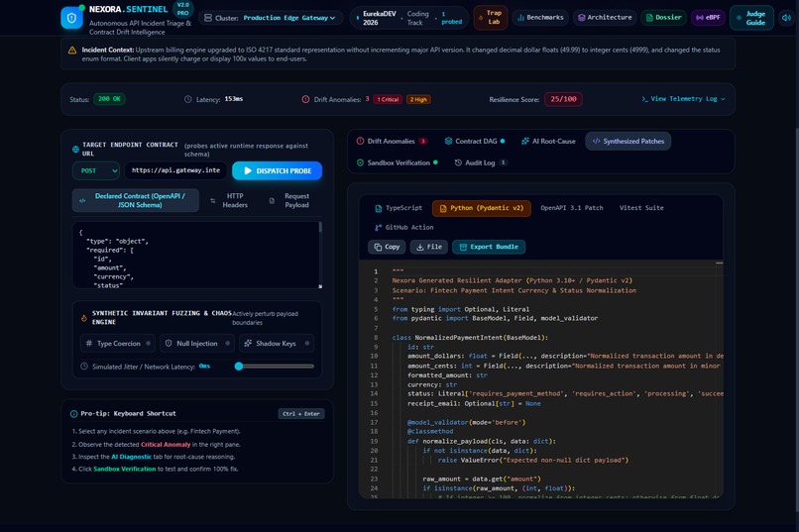Select the TypeScript patch tab
The width and height of the screenshot is (799, 532).
pyautogui.click(x=399, y=208)
